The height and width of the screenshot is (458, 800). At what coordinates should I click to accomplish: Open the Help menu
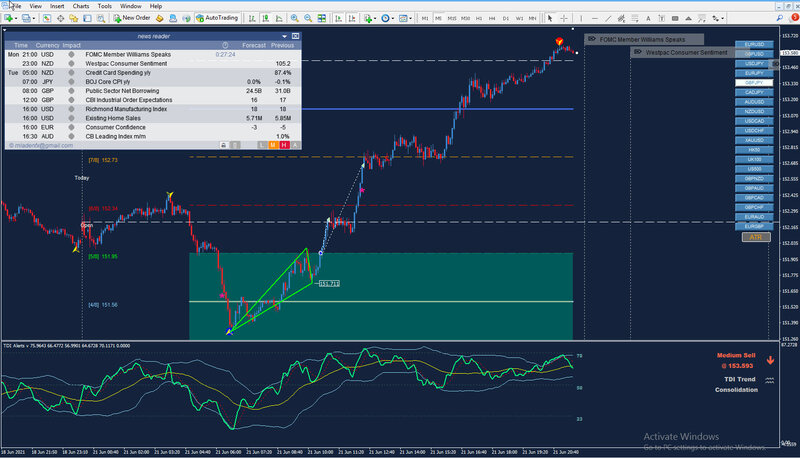point(156,6)
